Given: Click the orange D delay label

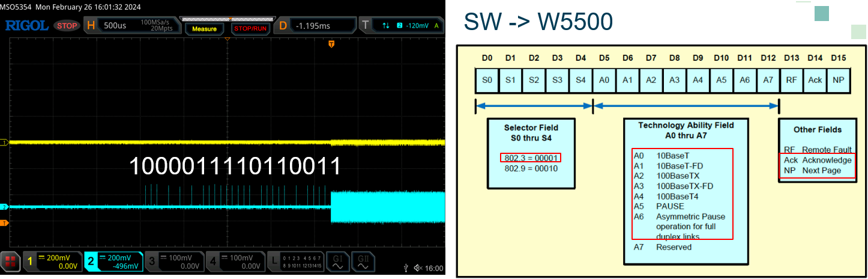Looking at the screenshot, I should pos(283,25).
